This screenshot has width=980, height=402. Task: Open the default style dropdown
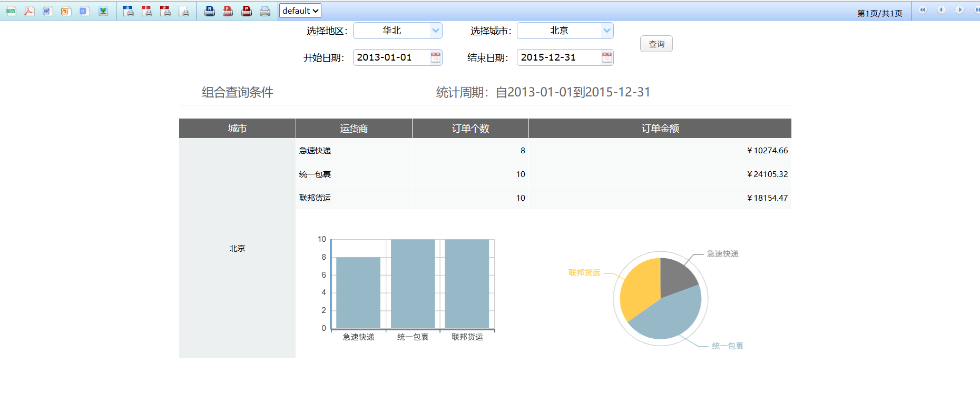coord(300,11)
